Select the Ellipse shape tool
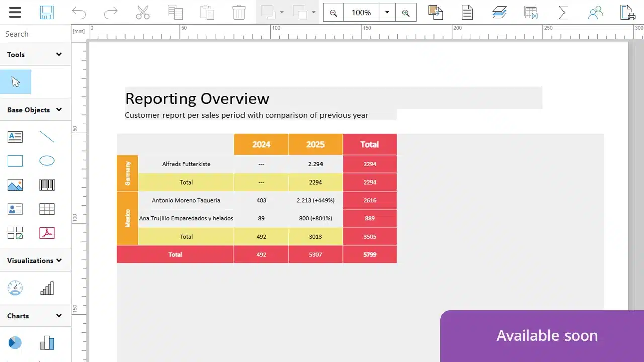This screenshot has height=362, width=644. pos(47,161)
